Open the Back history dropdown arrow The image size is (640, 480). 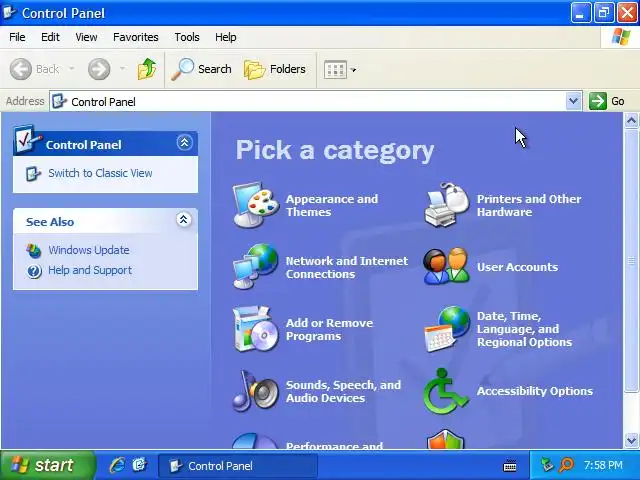pyautogui.click(x=71, y=69)
